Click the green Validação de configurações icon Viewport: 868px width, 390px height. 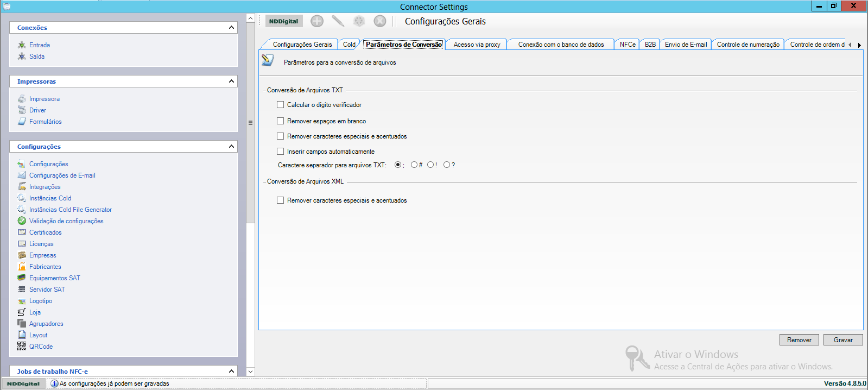coord(22,221)
